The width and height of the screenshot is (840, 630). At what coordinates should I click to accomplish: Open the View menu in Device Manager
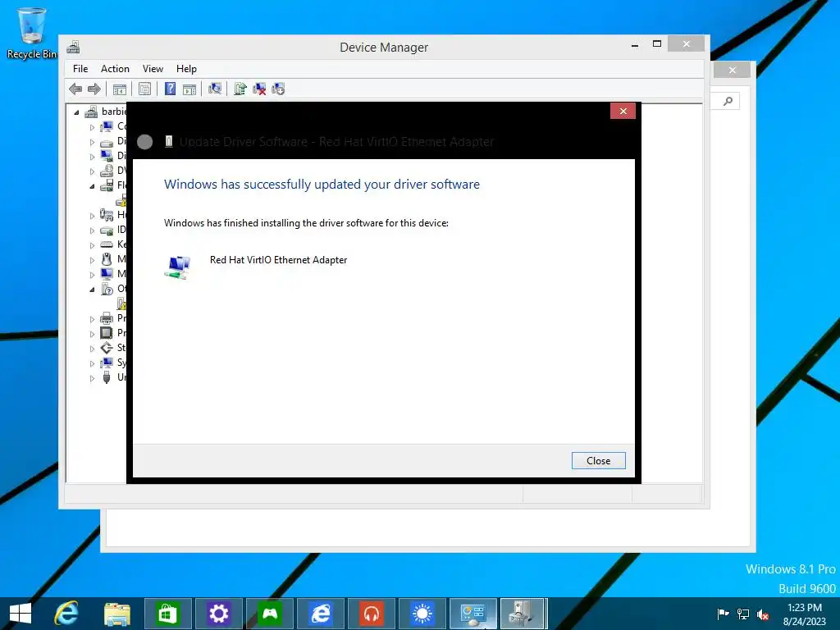pyautogui.click(x=153, y=69)
